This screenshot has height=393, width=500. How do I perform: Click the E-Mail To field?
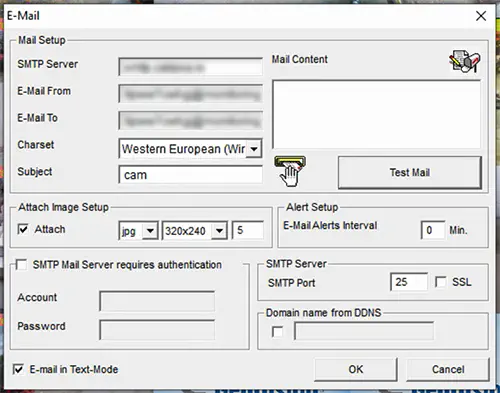pyautogui.click(x=190, y=121)
